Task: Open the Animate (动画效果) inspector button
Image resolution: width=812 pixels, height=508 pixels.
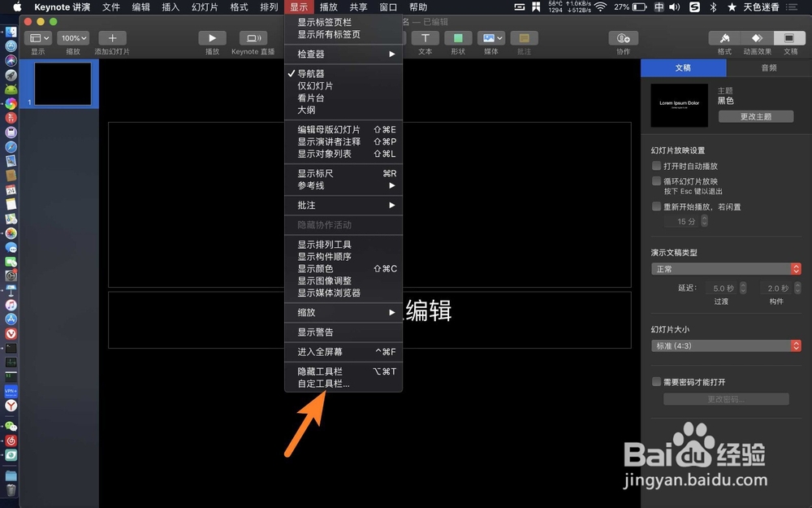Action: pyautogui.click(x=757, y=38)
